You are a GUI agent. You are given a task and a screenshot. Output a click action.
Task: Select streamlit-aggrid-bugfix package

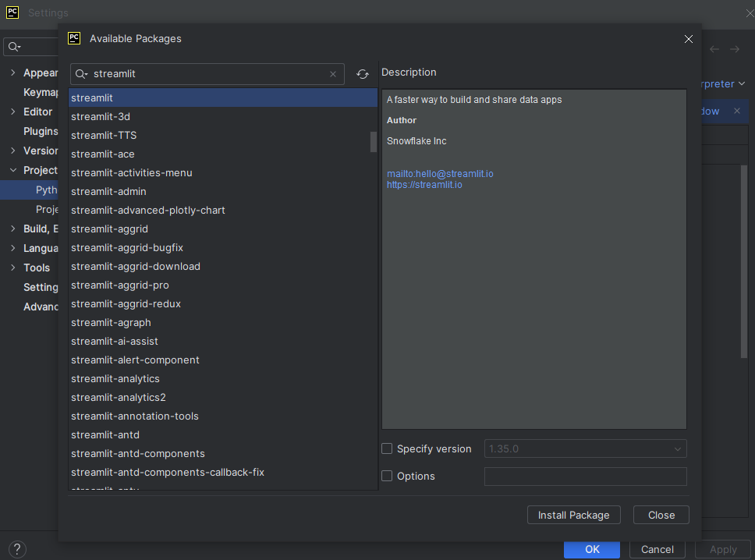pos(223,247)
